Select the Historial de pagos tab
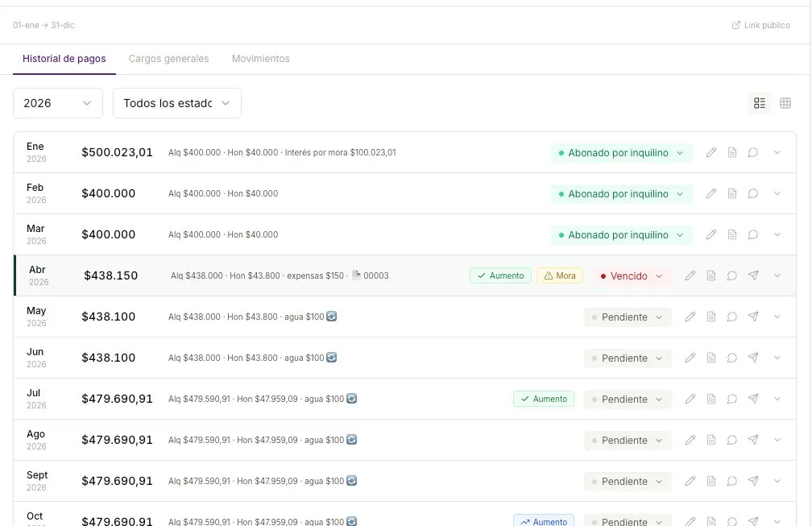Screen dimensions: 812x526 click(64, 59)
